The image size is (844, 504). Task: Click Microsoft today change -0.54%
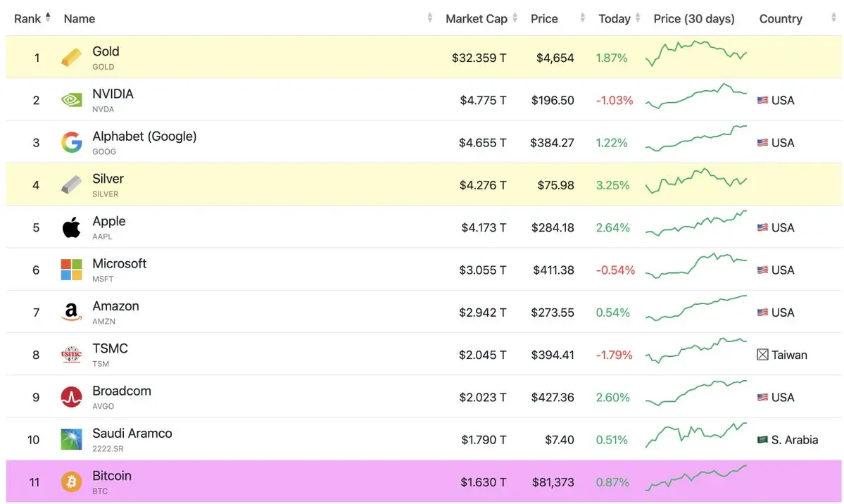click(615, 270)
